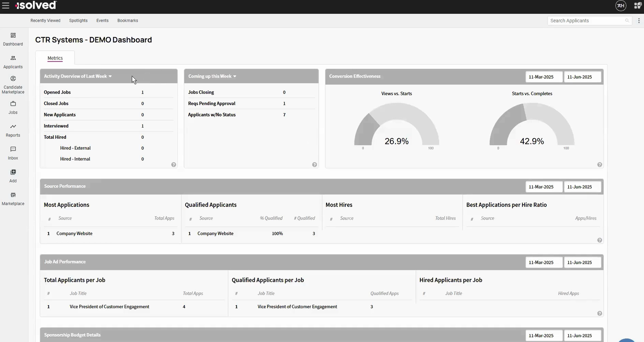
Task: Click the Events link
Action: [x=102, y=21]
